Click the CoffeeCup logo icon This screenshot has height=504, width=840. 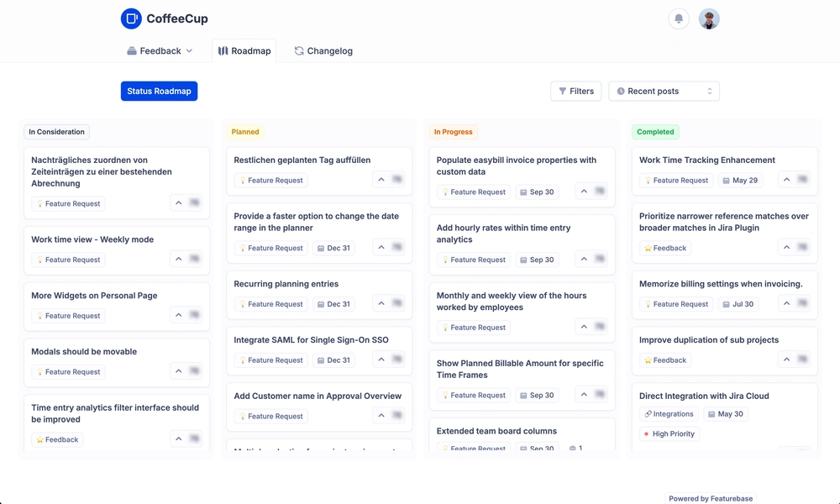(x=131, y=18)
